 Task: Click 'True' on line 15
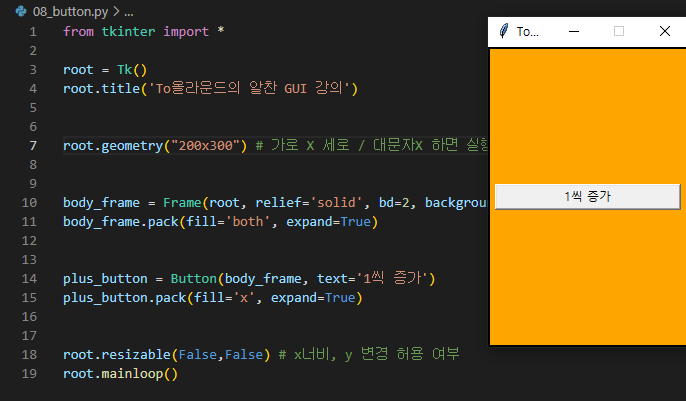(x=340, y=298)
